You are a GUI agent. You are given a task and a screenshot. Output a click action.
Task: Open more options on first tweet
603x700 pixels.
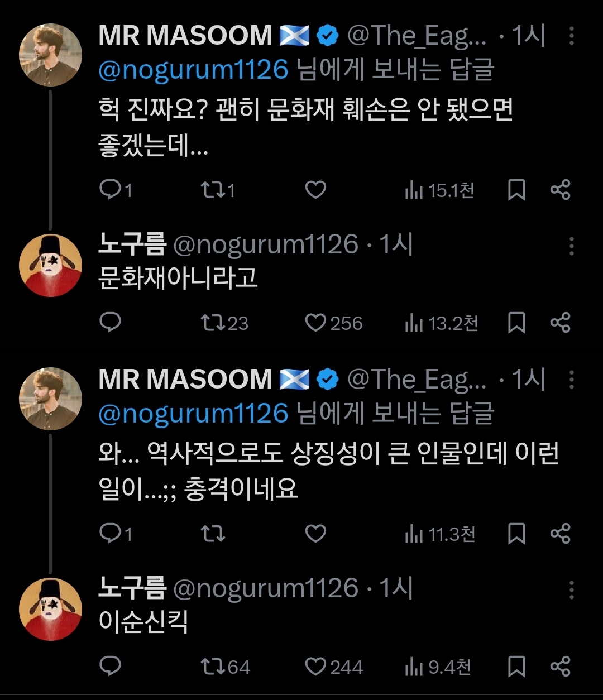pyautogui.click(x=571, y=37)
